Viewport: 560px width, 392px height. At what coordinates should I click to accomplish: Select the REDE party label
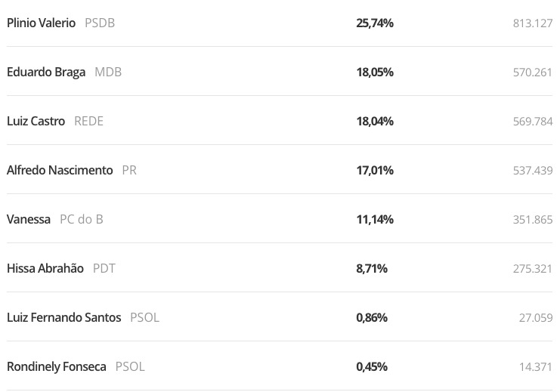tap(88, 122)
